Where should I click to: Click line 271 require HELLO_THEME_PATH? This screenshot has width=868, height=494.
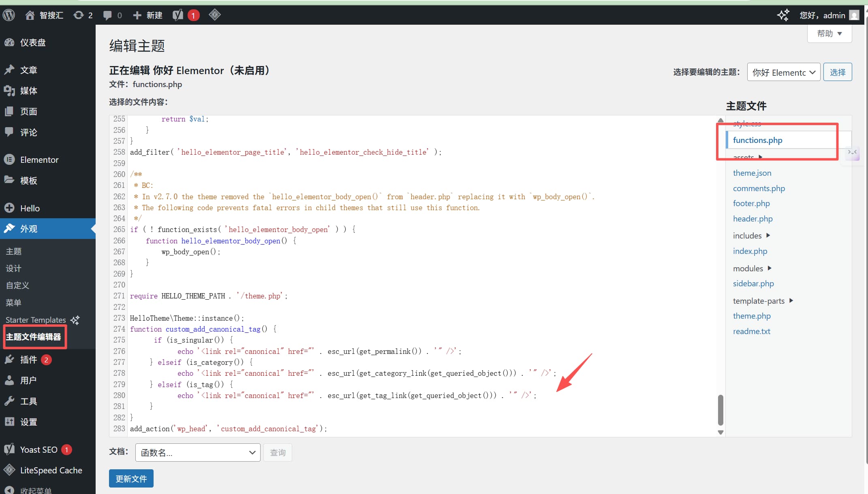click(x=209, y=296)
